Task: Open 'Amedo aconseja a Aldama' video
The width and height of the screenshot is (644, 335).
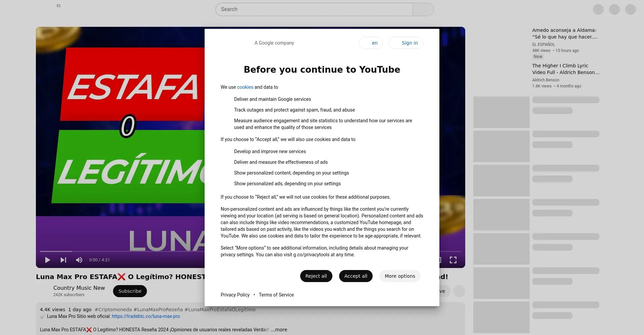Action: pos(565,33)
